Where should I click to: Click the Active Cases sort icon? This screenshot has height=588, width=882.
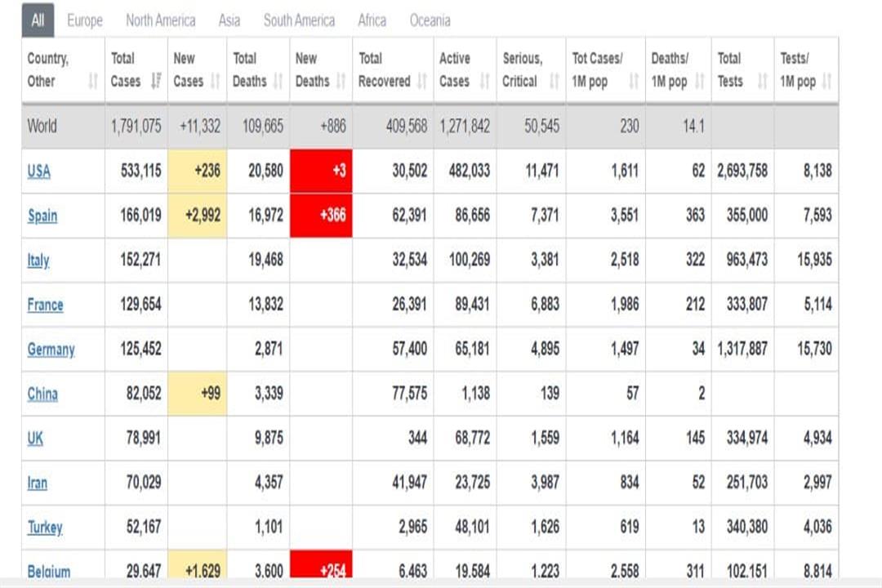tap(485, 82)
